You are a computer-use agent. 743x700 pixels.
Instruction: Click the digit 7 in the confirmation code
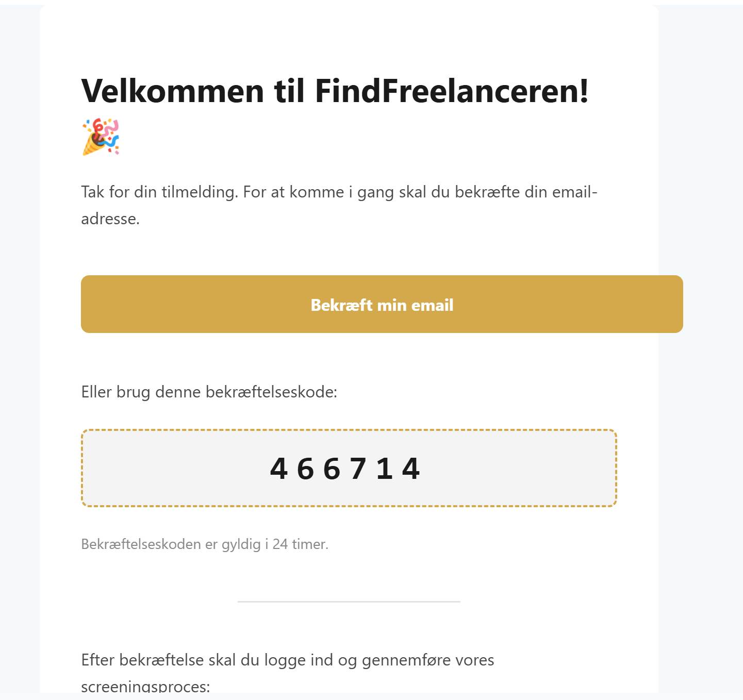click(x=358, y=469)
